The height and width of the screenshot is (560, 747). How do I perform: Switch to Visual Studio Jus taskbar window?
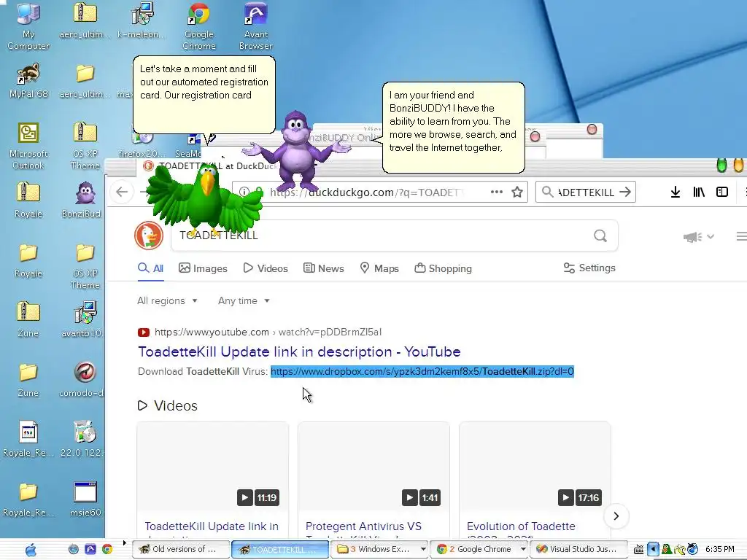pos(578,549)
